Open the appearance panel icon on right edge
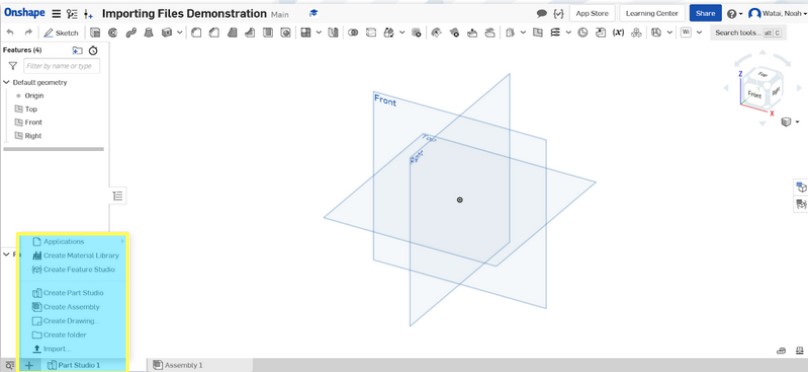The image size is (808, 372). [x=801, y=187]
